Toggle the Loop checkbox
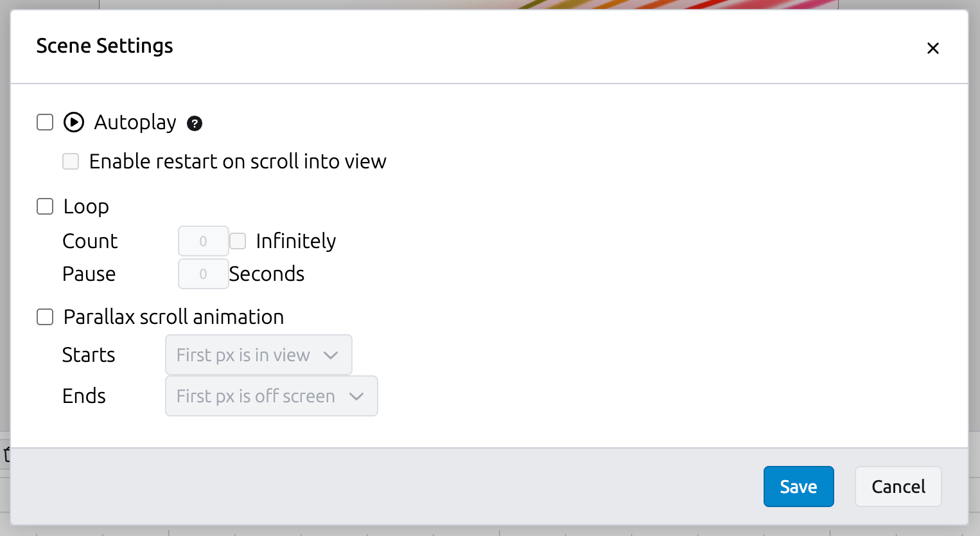This screenshot has width=980, height=536. 45,206
